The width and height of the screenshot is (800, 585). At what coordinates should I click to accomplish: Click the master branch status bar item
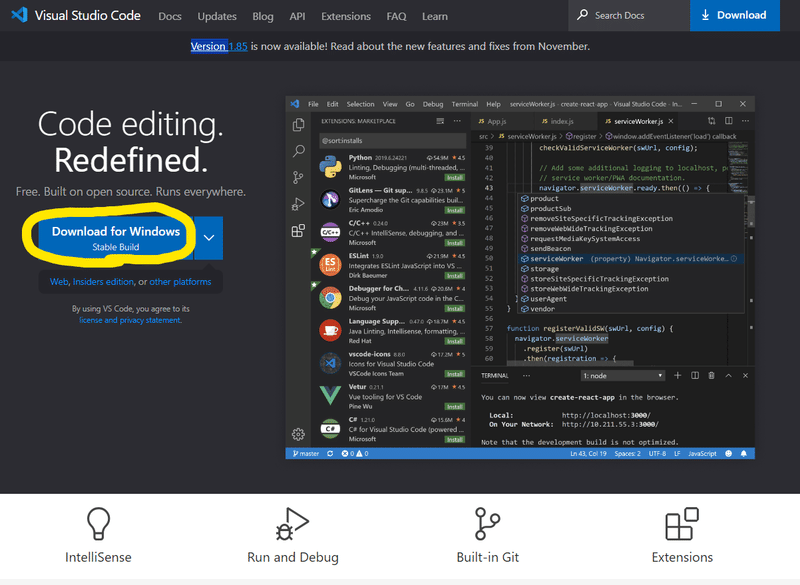pyautogui.click(x=306, y=453)
